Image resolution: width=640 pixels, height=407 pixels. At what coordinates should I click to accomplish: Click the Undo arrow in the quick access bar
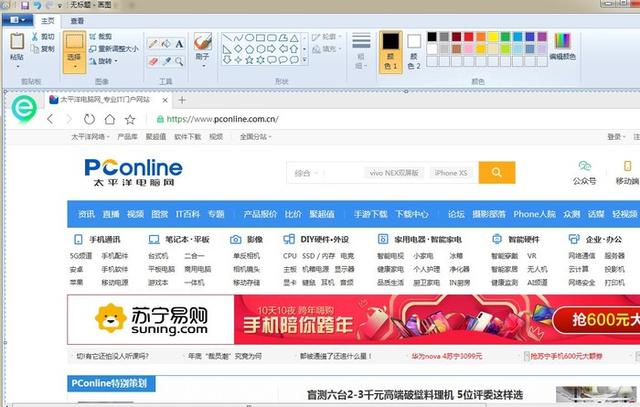click(36, 6)
